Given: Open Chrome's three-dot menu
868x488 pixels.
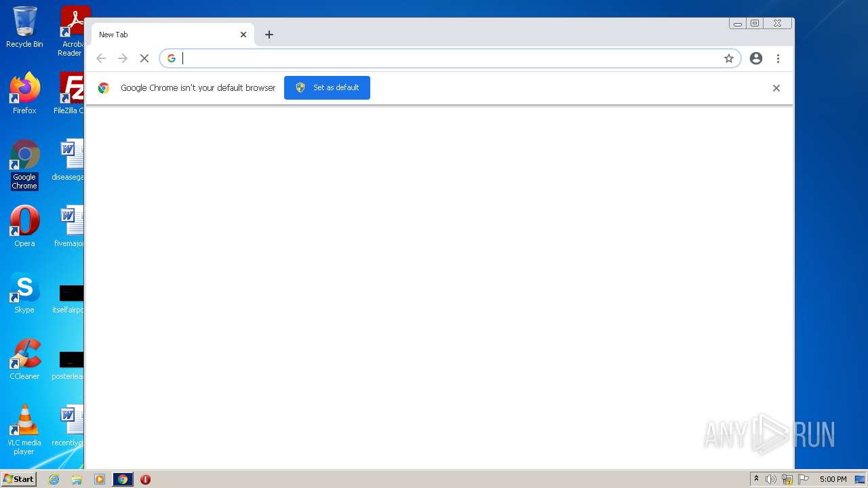Looking at the screenshot, I should click(778, 58).
